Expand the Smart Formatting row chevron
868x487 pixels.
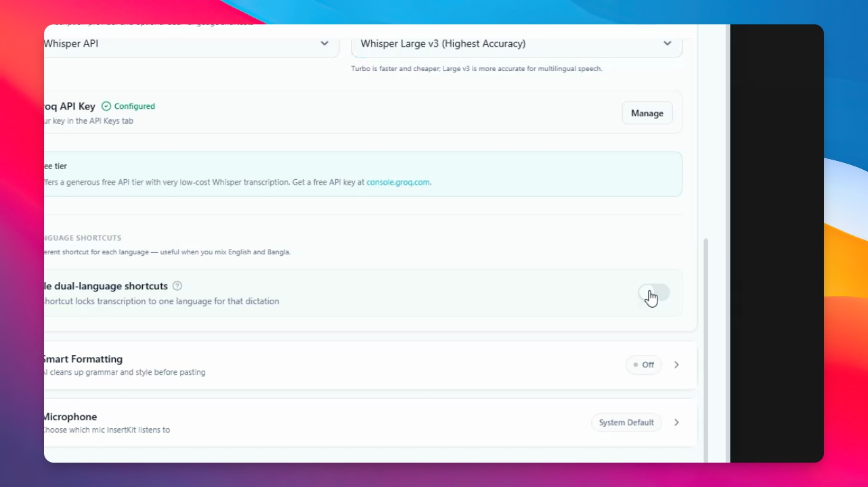pos(676,365)
